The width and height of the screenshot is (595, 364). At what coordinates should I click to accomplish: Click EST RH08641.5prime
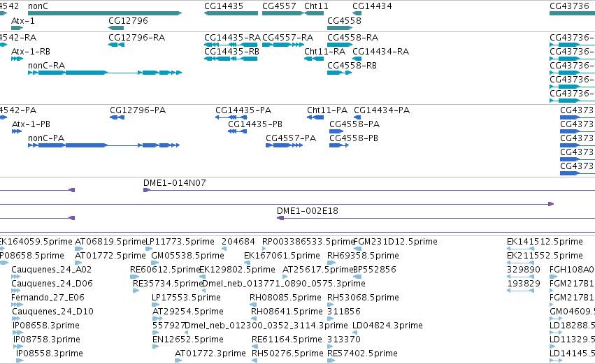(287, 312)
